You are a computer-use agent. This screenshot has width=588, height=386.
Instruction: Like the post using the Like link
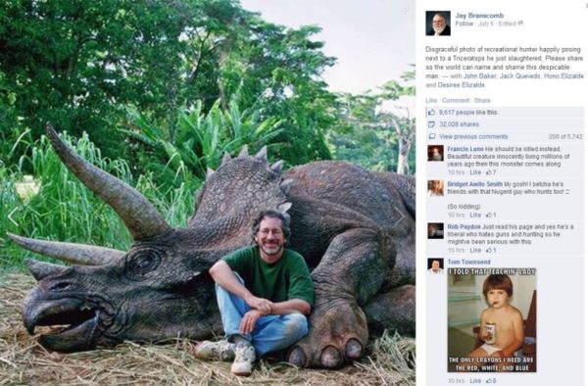(x=431, y=101)
